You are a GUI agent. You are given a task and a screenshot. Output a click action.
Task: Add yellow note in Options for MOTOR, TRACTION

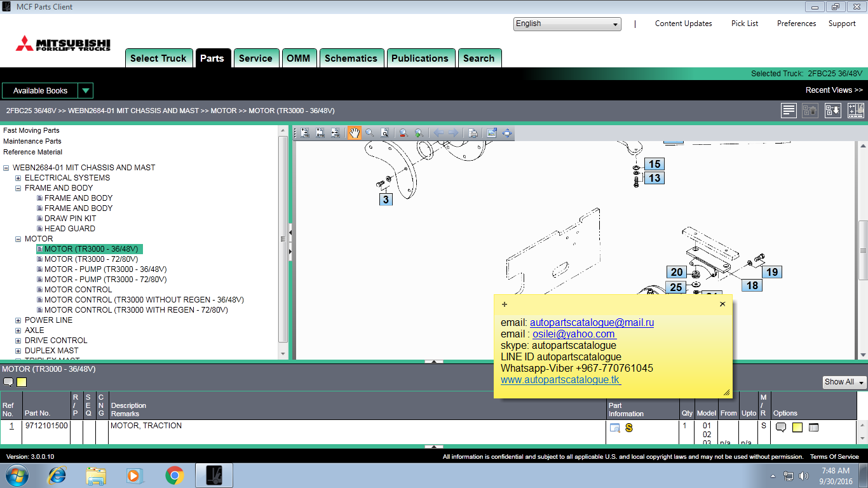(x=797, y=428)
